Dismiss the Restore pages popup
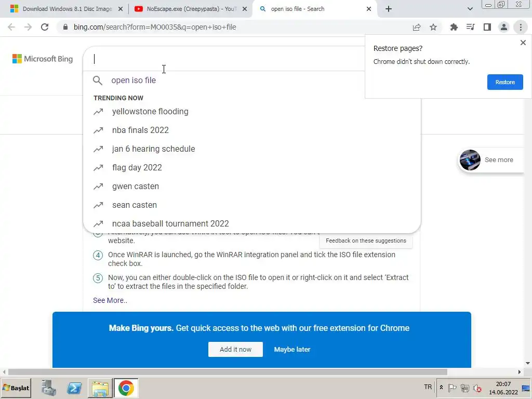This screenshot has height=399, width=532. coord(523,43)
